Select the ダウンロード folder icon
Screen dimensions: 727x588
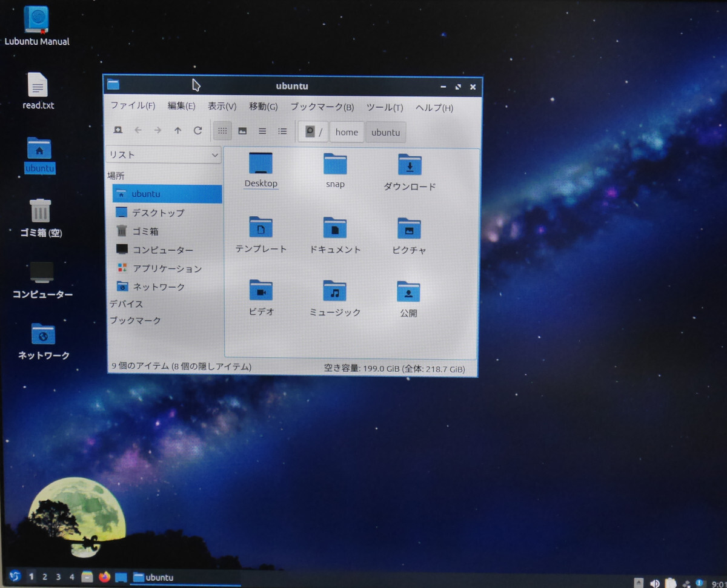tap(410, 173)
